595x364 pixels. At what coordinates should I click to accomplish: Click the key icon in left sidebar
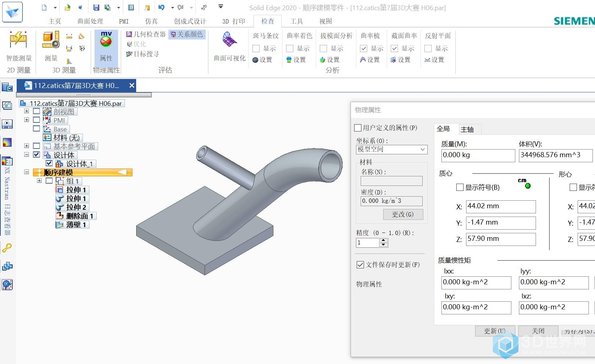[7, 248]
